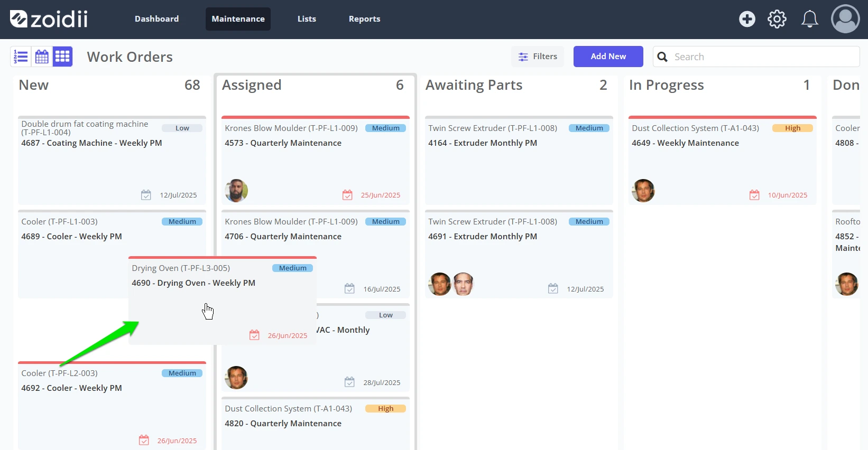Switch to calendar view icon

point(42,57)
